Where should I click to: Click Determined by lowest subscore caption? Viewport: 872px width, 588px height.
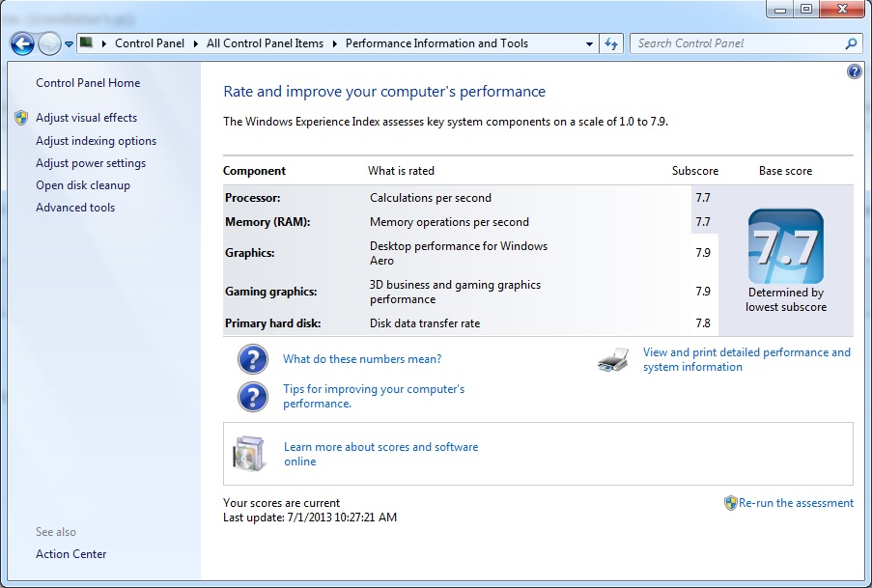point(786,300)
